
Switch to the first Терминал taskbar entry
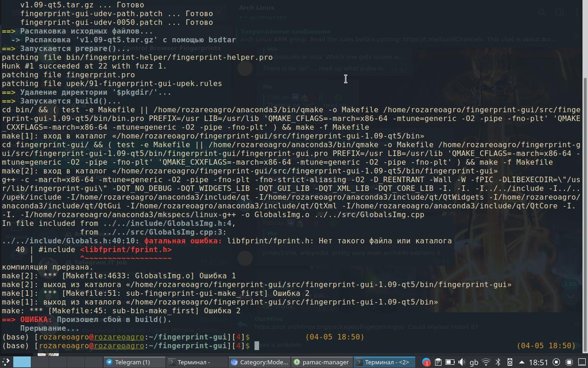click(196, 362)
